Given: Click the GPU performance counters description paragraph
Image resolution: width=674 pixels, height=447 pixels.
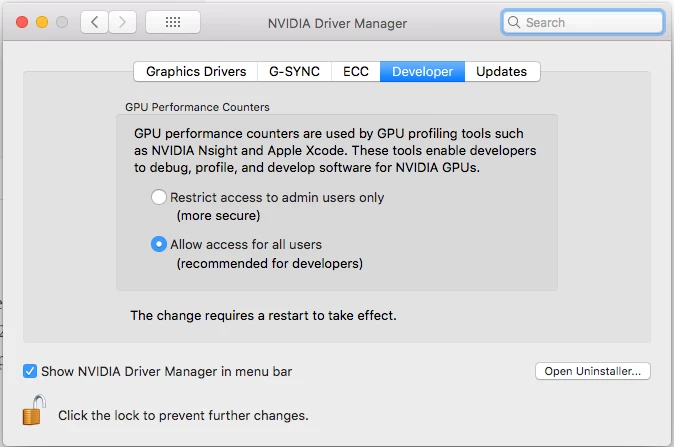Looking at the screenshot, I should click(x=335, y=150).
